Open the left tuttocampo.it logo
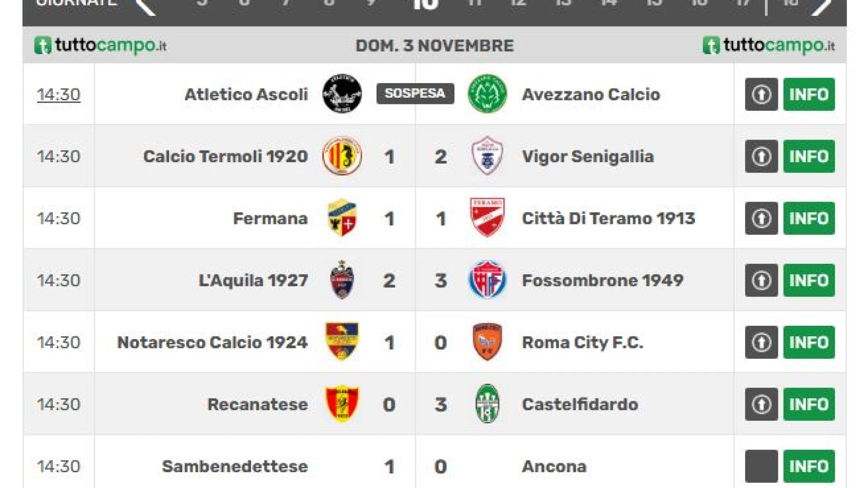868x488 pixels. pyautogui.click(x=100, y=46)
